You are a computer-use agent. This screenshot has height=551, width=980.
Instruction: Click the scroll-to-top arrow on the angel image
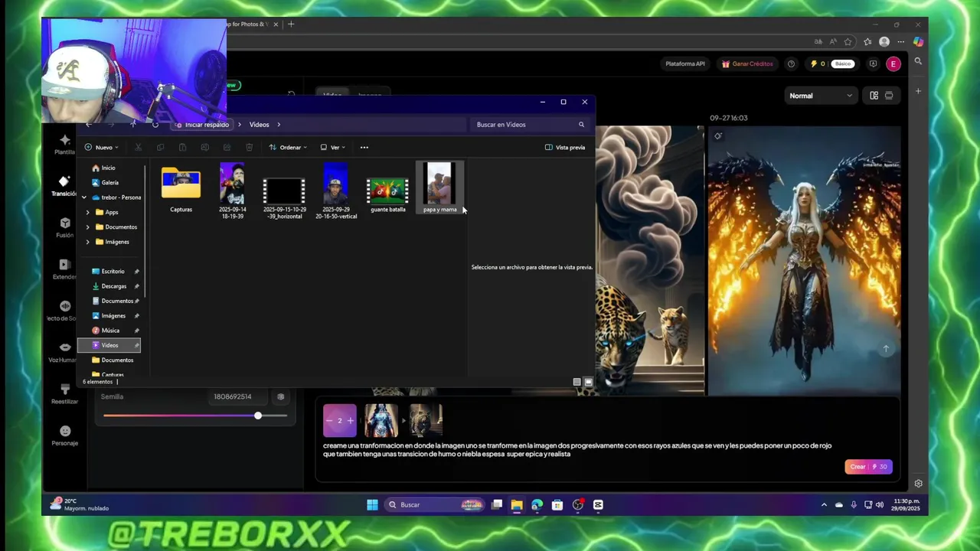[886, 348]
